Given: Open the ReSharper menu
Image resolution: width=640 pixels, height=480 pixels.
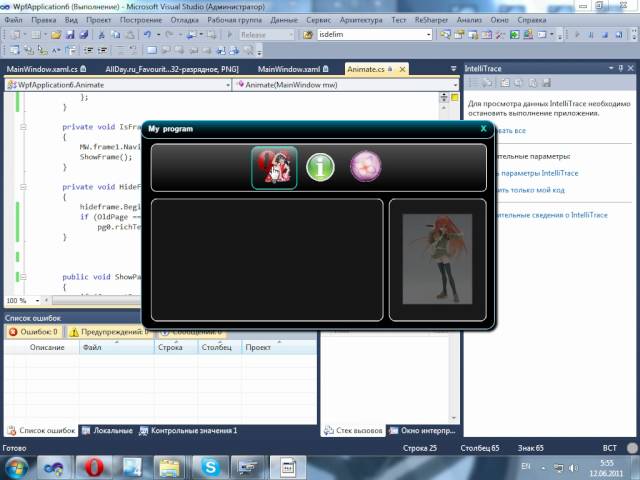Looking at the screenshot, I should 431,20.
